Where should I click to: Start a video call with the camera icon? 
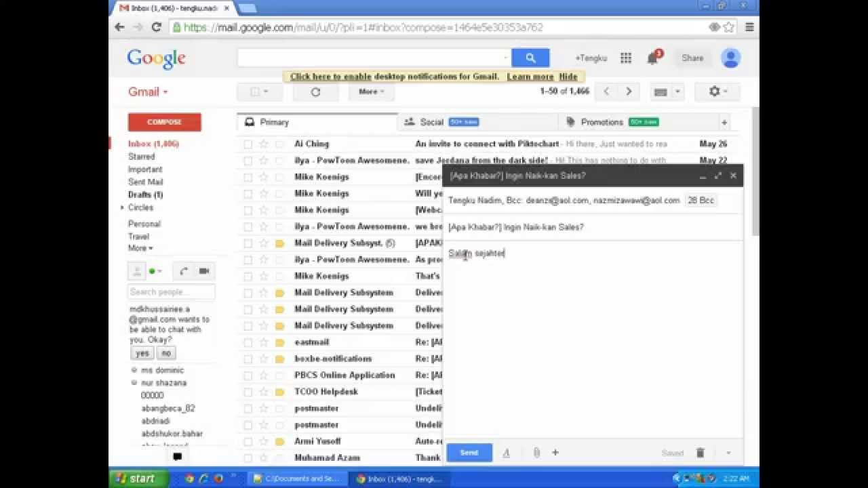204,271
